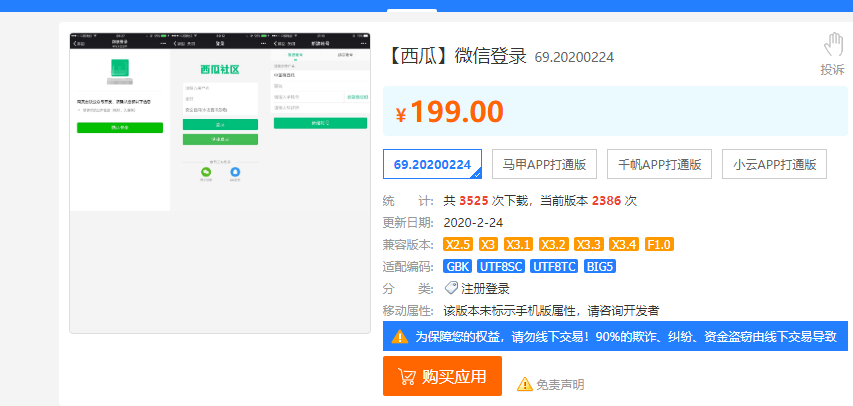Click the GBK encoding tag
This screenshot has height=406, width=853.
coord(458,267)
